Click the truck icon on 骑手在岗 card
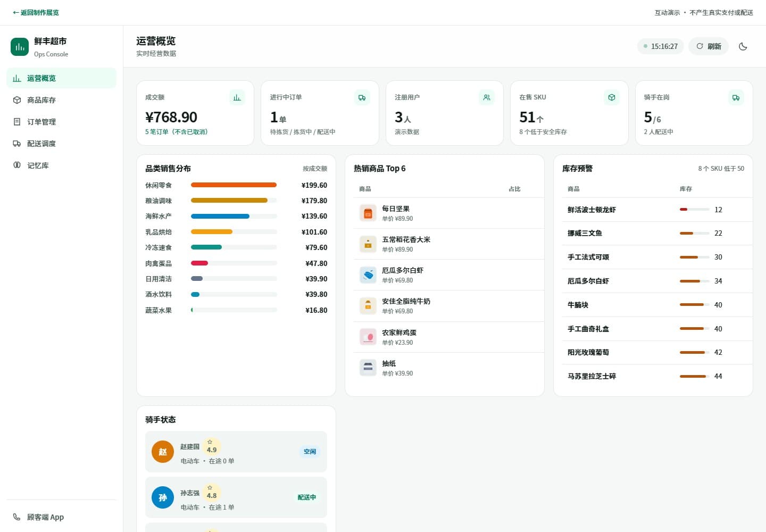Image resolution: width=766 pixels, height=532 pixels. tap(736, 97)
